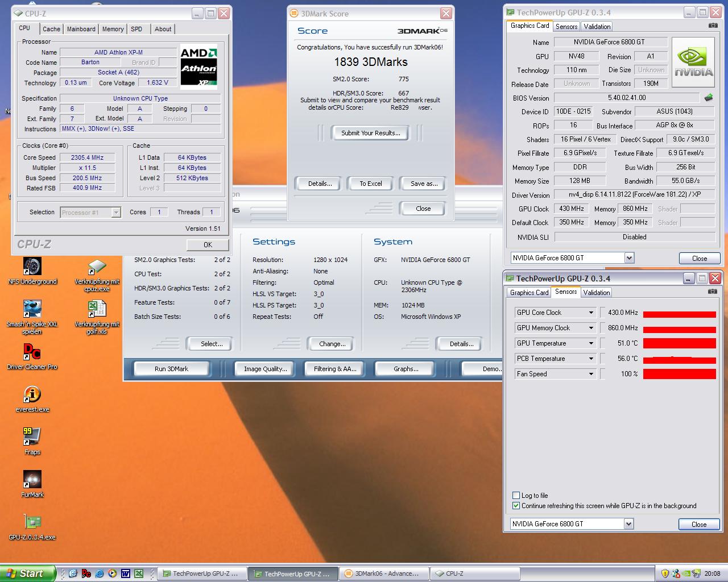The height and width of the screenshot is (582, 728).
Task: Open the GPU Core Clock sensor dropdown
Action: [591, 313]
